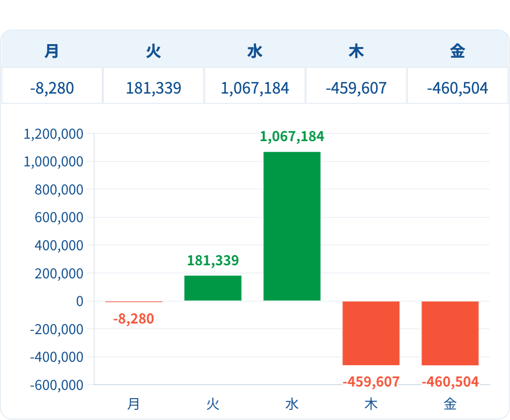Screen dimensions: 510x420
Task: Click the 火 x-axis label under the chart
Action: (213, 404)
